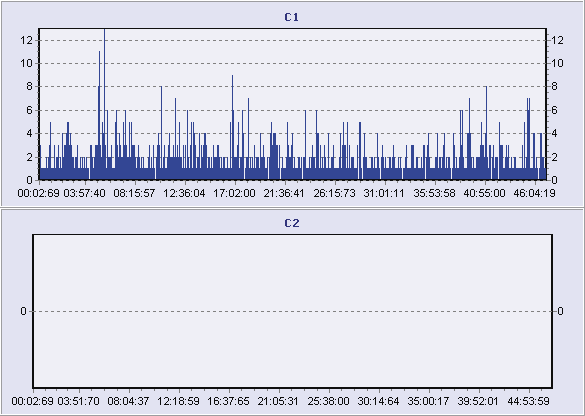Click the 35:53:58 time label under C1
Image resolution: width=585 pixels, height=416 pixels.
pos(434,193)
